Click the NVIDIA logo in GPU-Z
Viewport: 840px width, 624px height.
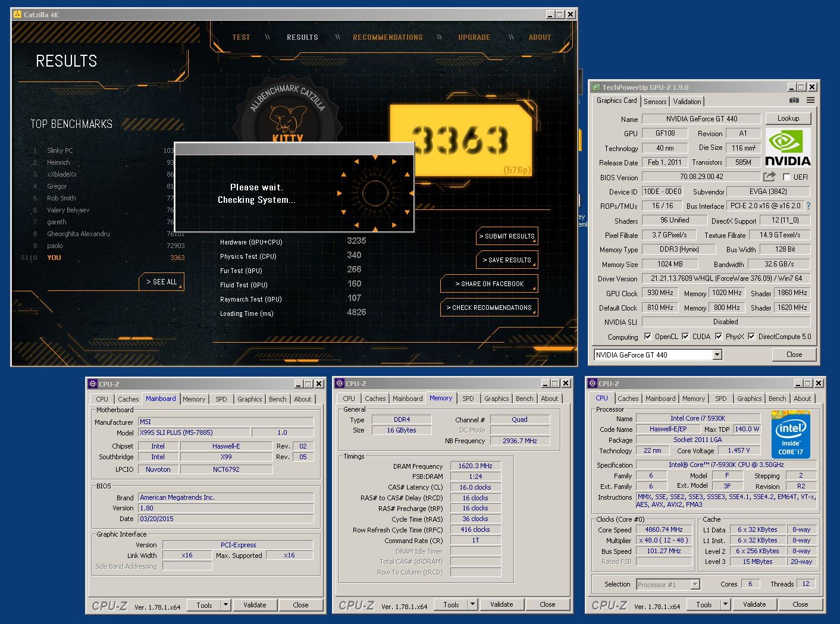(x=788, y=148)
